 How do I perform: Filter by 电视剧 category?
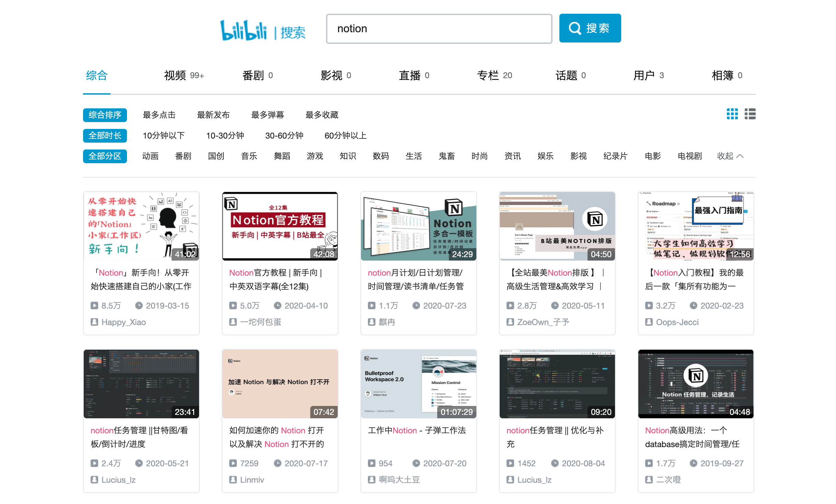pyautogui.click(x=690, y=156)
